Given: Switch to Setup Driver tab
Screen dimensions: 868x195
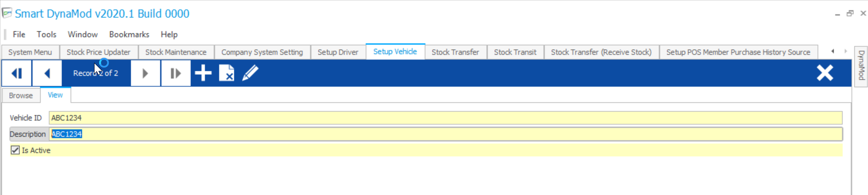Looking at the screenshot, I should 338,52.
